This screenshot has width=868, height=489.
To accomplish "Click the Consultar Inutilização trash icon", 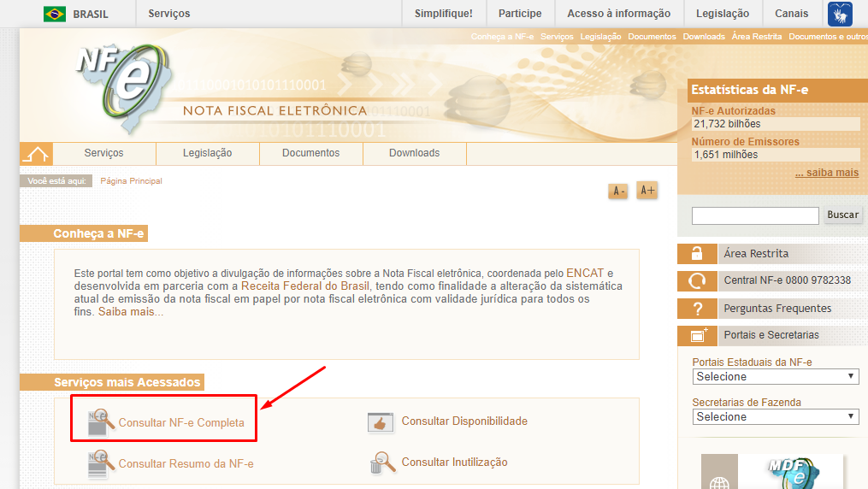I will pyautogui.click(x=382, y=462).
